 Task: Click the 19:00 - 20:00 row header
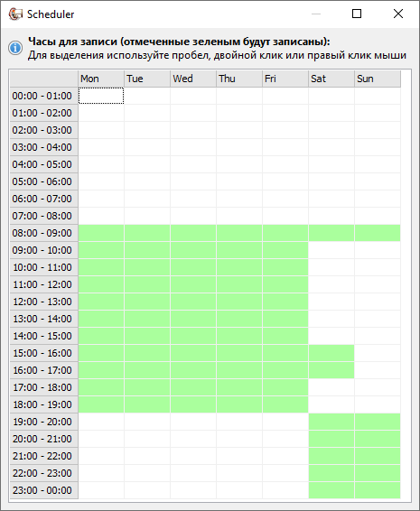pos(43,422)
